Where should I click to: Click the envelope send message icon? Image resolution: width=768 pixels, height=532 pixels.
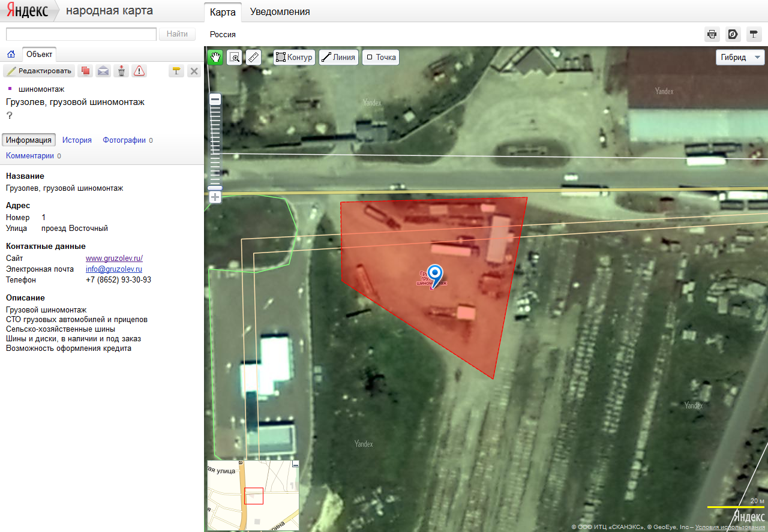pyautogui.click(x=103, y=71)
